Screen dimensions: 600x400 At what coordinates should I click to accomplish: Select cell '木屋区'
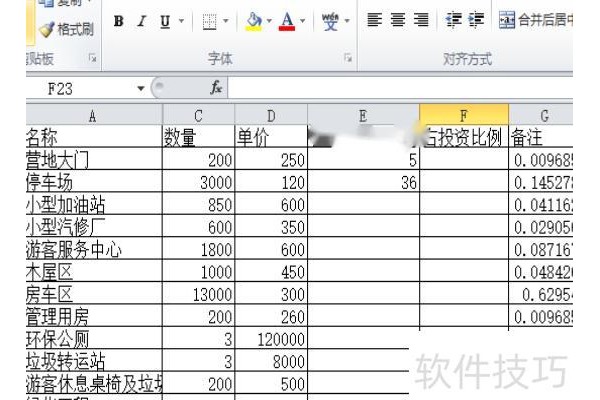click(94, 271)
